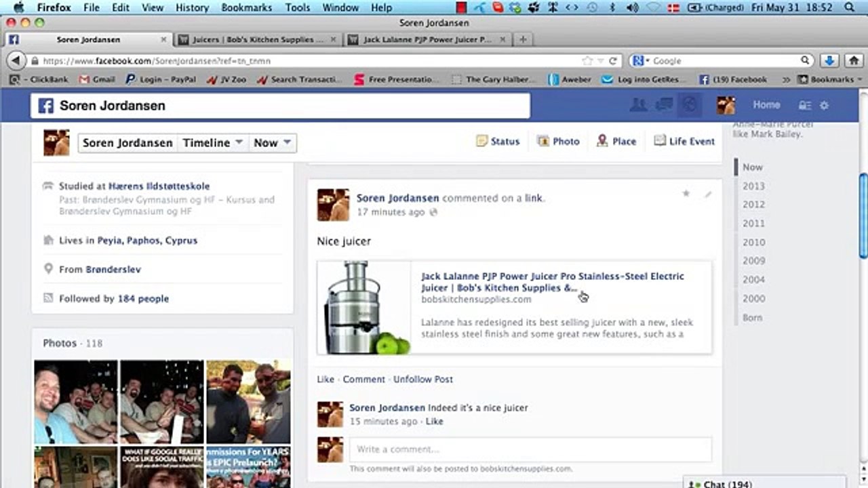Open a new tab with the plus button
The image size is (868, 488).
click(x=523, y=40)
